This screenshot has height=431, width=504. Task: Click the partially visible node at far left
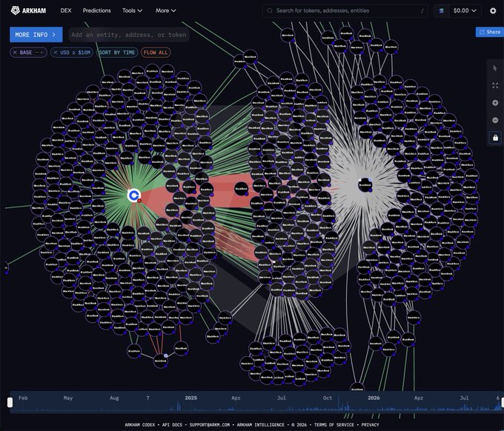click(6, 267)
